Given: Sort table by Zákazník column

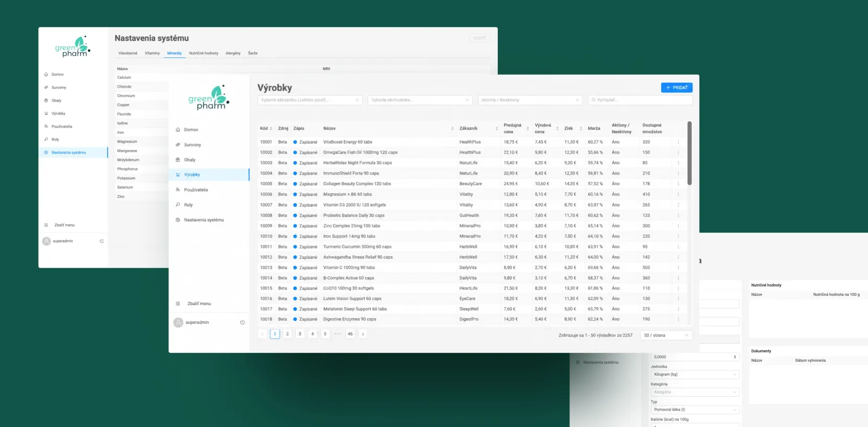Looking at the screenshot, I should [497, 129].
